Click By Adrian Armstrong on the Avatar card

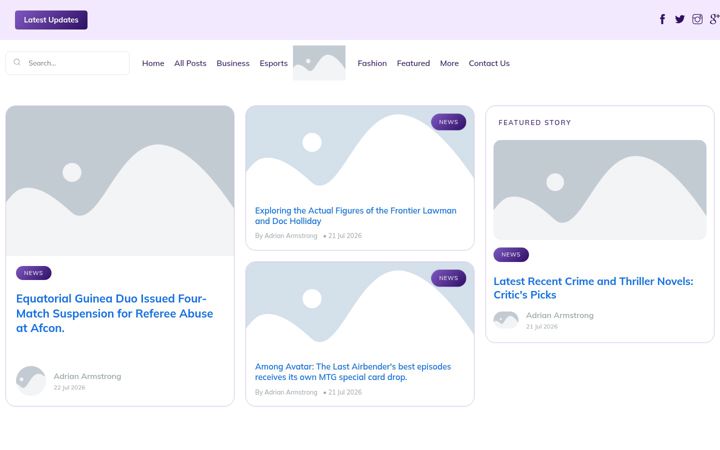pos(286,392)
